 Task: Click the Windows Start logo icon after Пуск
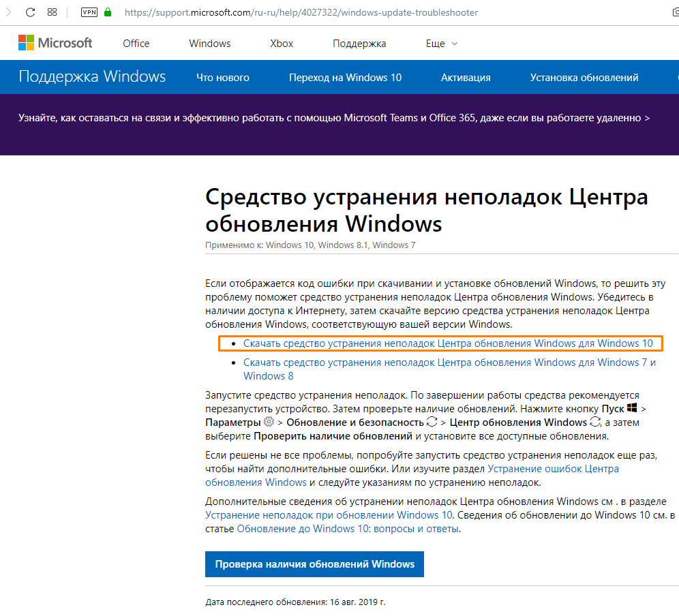[632, 407]
